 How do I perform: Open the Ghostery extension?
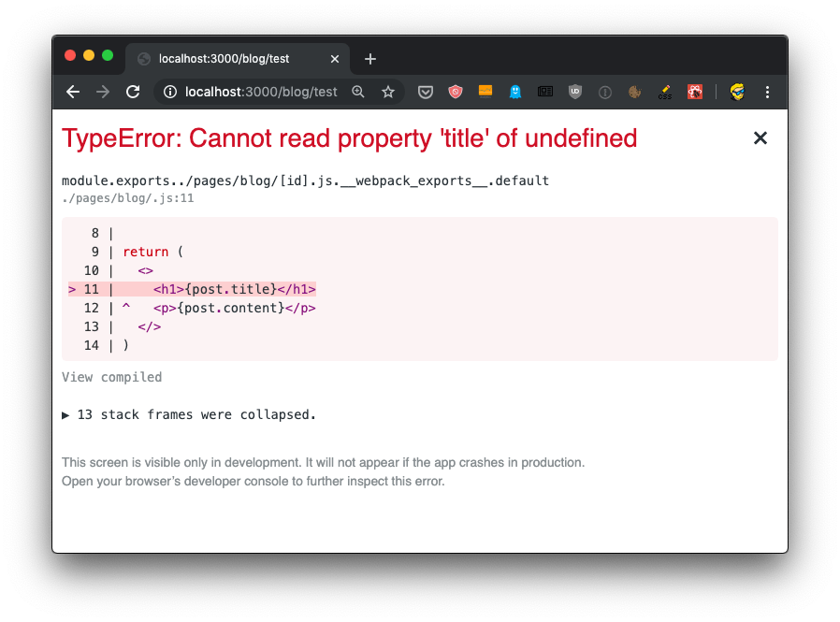coord(514,92)
